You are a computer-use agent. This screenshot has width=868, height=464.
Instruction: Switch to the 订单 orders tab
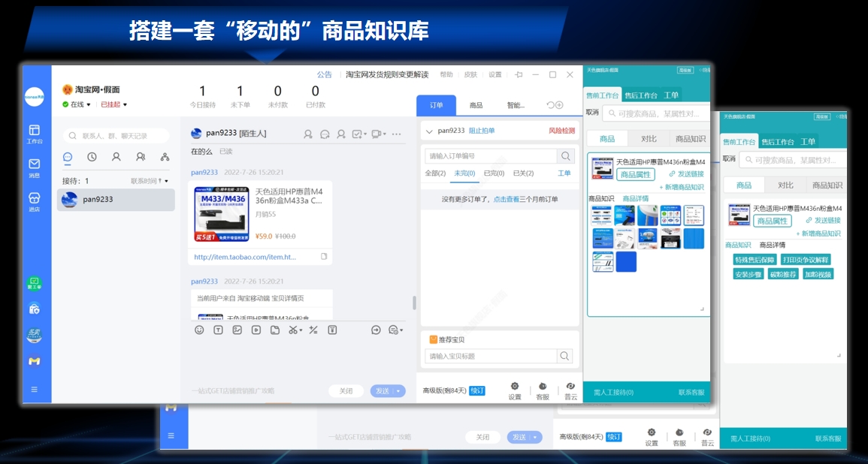click(x=436, y=105)
